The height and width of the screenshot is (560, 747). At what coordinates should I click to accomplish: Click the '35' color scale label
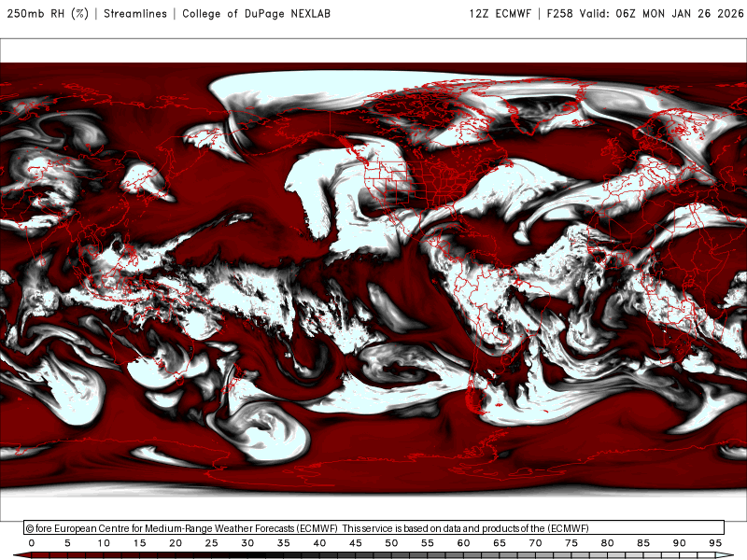coord(284,543)
